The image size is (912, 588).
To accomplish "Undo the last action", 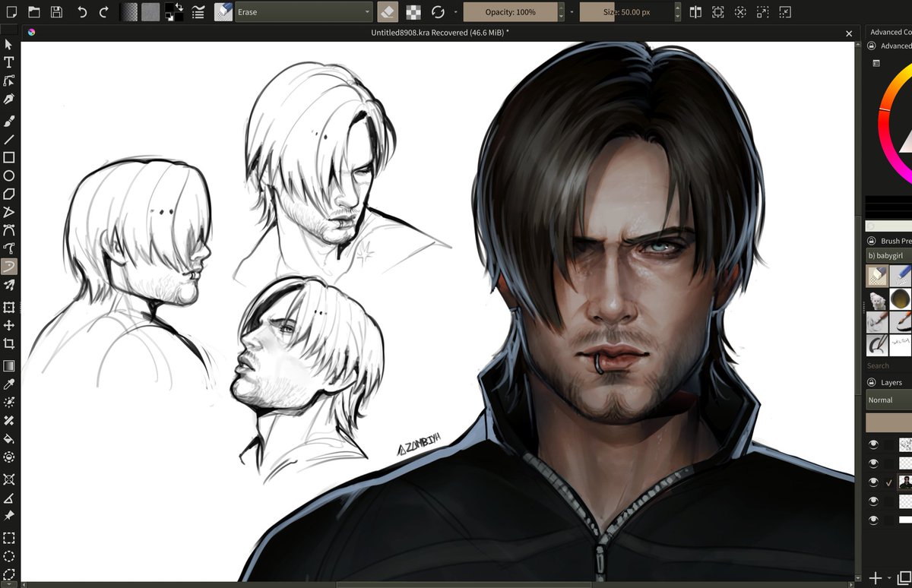I will coord(82,12).
